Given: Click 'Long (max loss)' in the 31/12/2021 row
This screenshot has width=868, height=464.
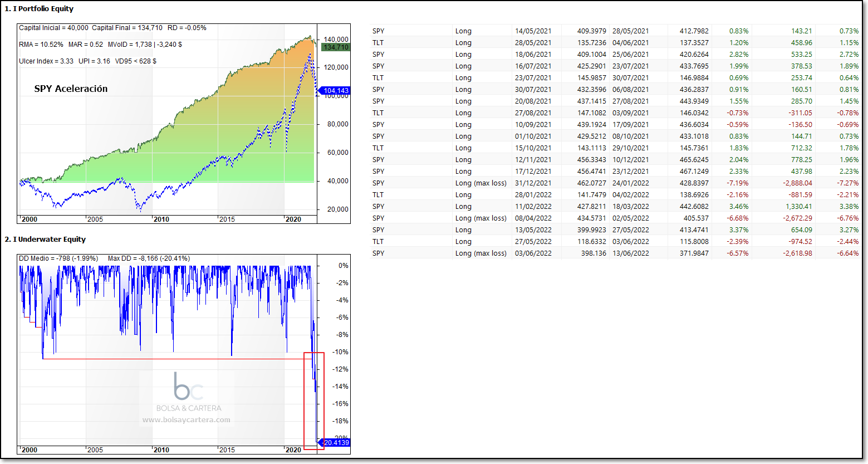Looking at the screenshot, I should [x=481, y=183].
